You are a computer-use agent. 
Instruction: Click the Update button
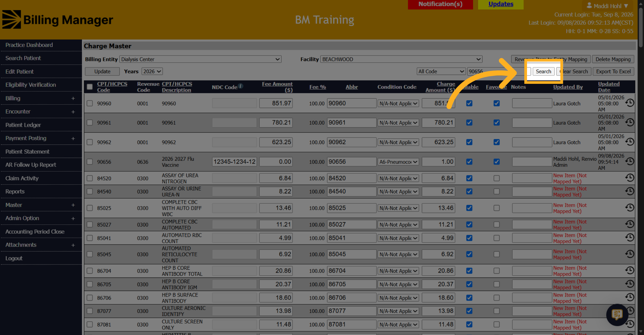tap(102, 71)
